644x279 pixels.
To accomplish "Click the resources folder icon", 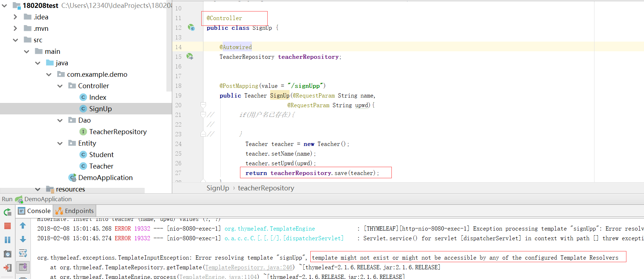I will [50, 189].
